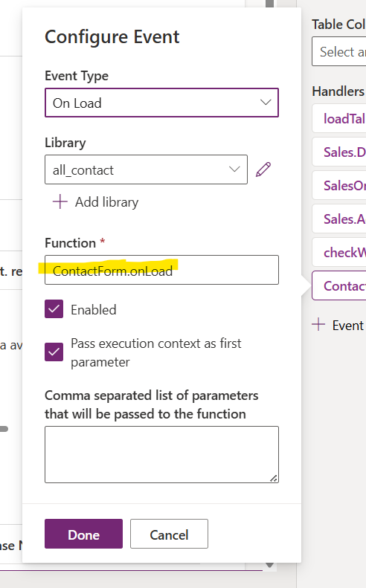Click the Function input with ContactForm.onLoad

161,270
